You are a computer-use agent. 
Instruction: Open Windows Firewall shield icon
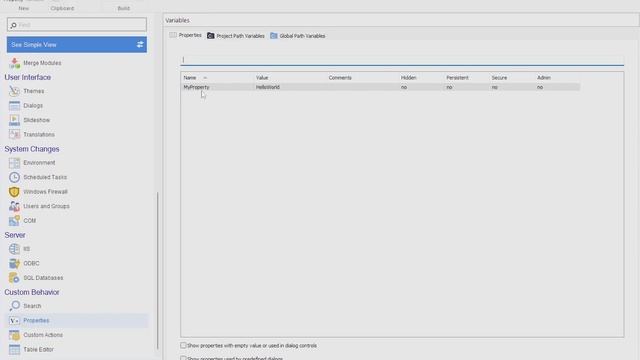14,192
